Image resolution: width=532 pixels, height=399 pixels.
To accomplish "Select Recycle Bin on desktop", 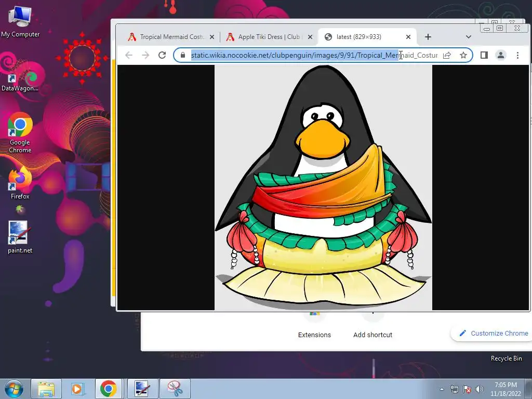I will [506, 358].
